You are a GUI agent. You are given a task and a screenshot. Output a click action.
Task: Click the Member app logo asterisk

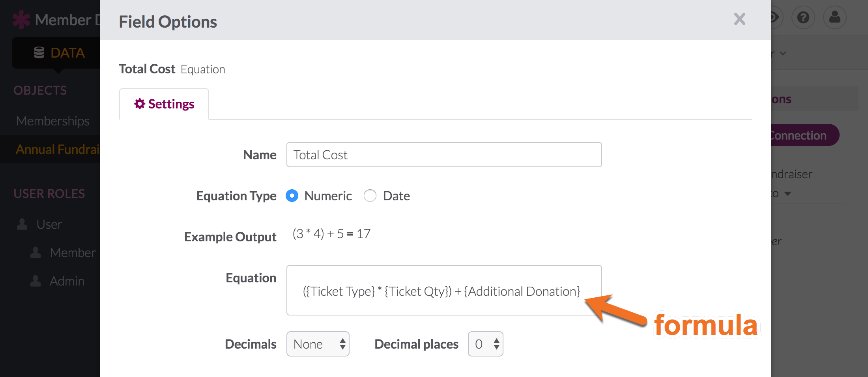(x=21, y=20)
